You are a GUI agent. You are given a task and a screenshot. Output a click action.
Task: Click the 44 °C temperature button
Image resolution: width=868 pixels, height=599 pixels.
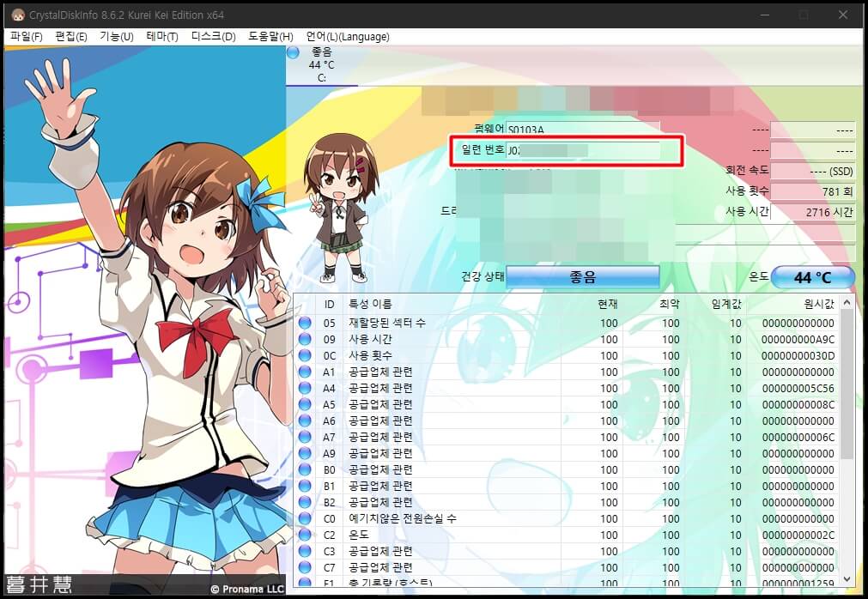pos(812,277)
